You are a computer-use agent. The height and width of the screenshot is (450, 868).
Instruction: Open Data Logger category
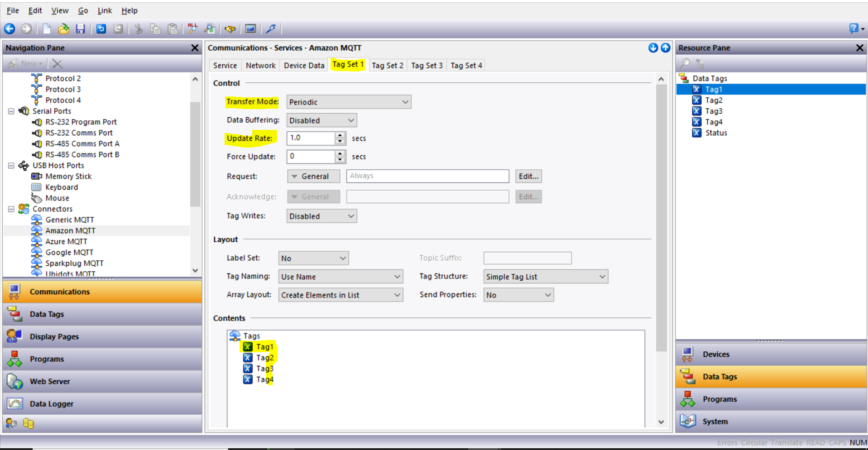tap(102, 403)
